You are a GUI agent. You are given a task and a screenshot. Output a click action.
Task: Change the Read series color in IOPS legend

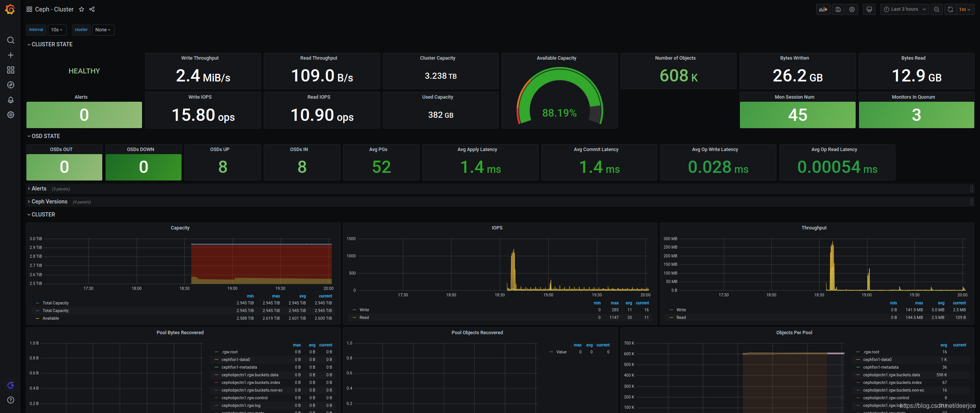click(354, 317)
